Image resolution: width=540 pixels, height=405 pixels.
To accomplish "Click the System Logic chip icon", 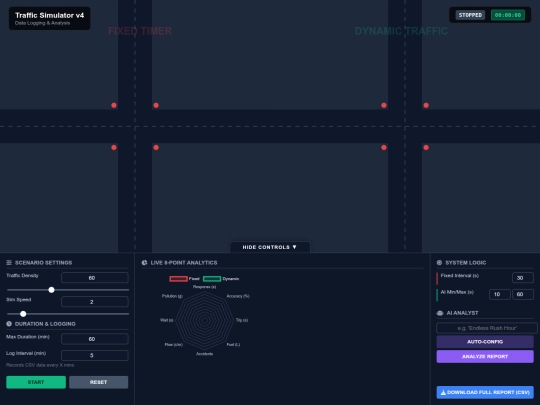I will (x=439, y=263).
